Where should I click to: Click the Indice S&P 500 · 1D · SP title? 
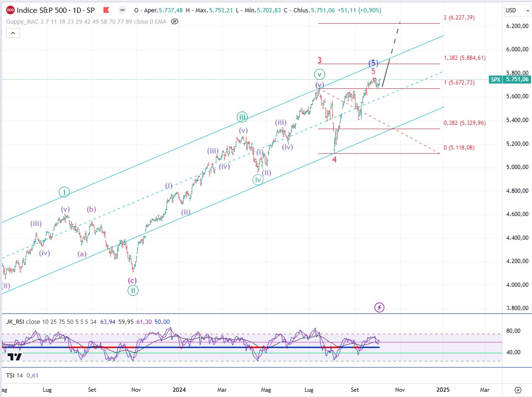pos(56,10)
